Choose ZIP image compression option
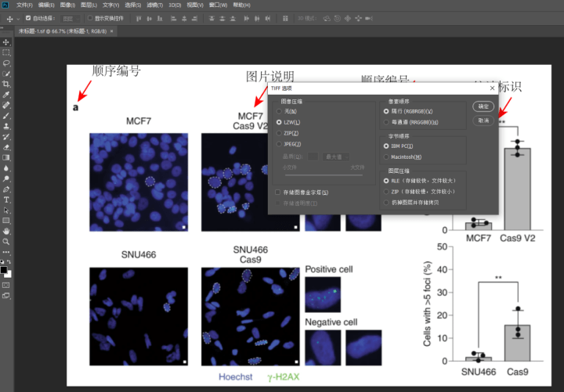This screenshot has width=564, height=392. click(x=278, y=133)
